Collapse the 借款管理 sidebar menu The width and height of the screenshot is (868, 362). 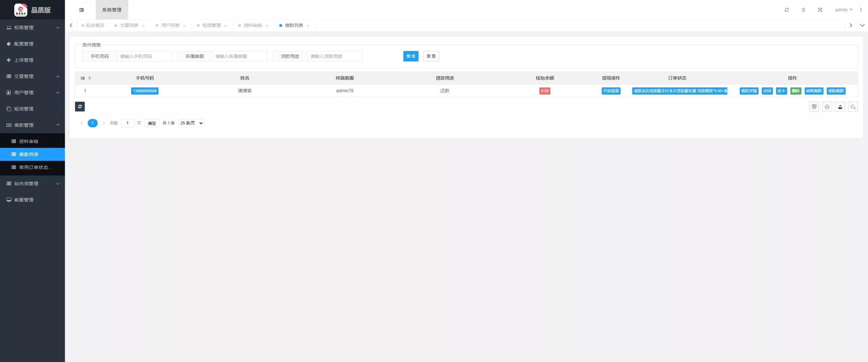33,125
